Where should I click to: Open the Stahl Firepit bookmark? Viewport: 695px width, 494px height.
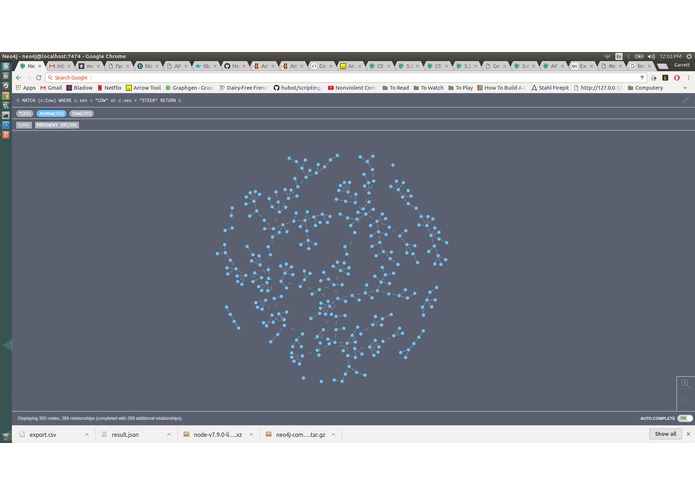point(550,88)
